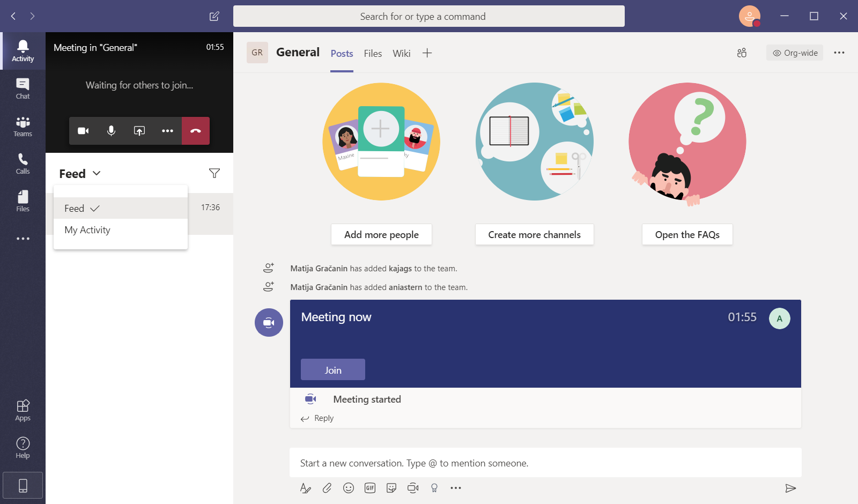Expand the Feed dropdown header
The image size is (858, 504).
pyautogui.click(x=80, y=174)
